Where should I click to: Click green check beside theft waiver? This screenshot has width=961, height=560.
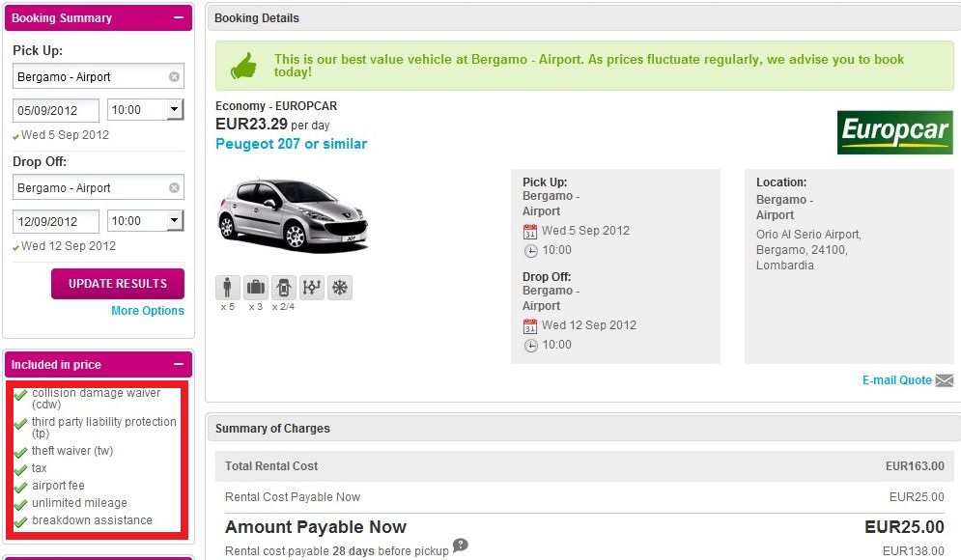pyautogui.click(x=21, y=453)
